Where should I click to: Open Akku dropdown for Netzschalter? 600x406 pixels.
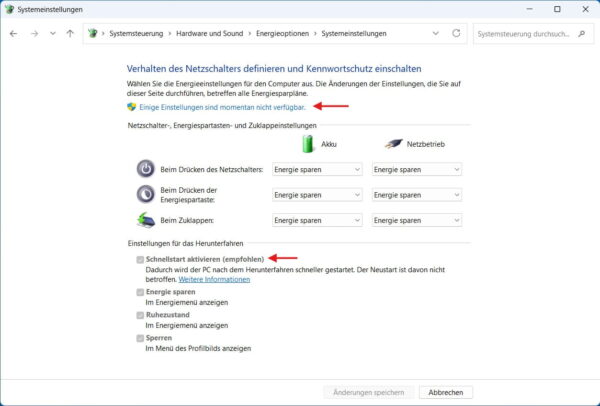[x=317, y=170]
